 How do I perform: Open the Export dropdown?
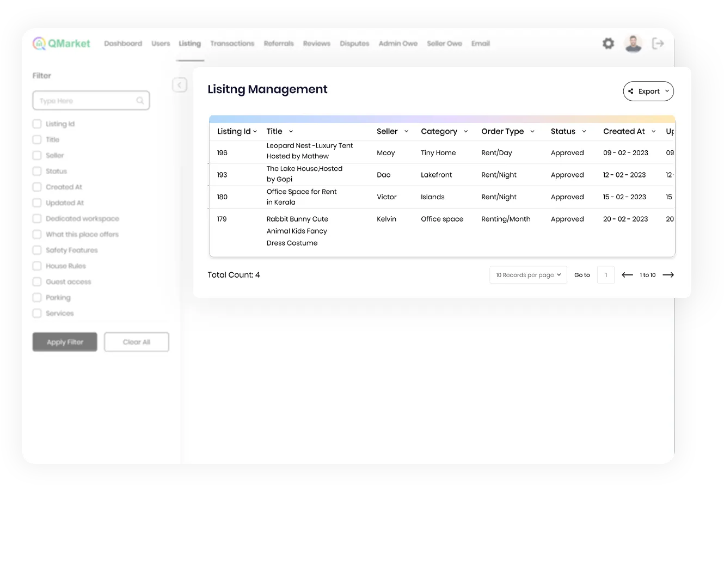(x=648, y=91)
